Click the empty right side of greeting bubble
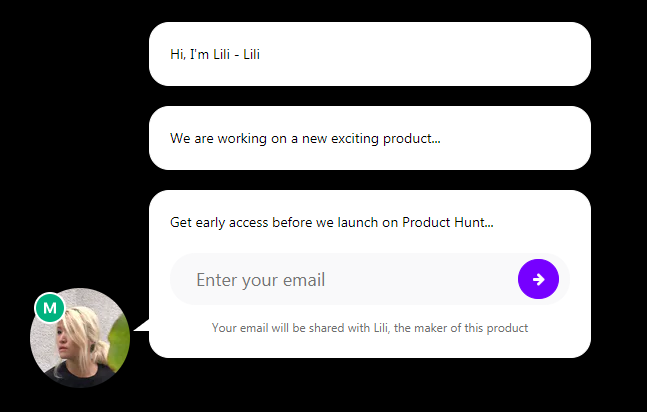647x412 pixels. click(425, 54)
